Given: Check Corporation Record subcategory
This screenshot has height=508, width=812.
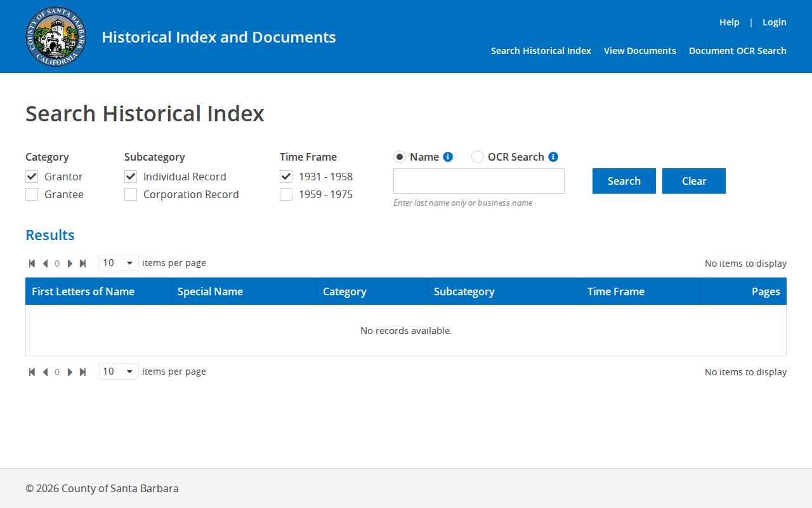Looking at the screenshot, I should 131,194.
